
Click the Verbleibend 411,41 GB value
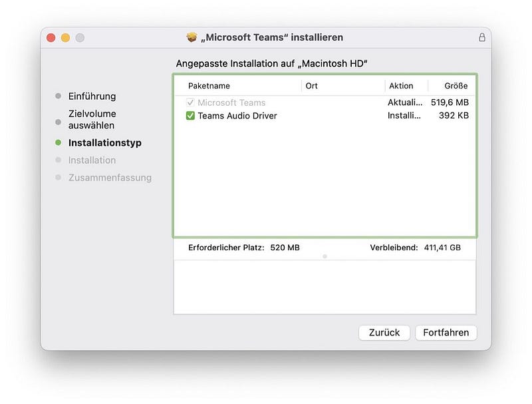tap(442, 248)
